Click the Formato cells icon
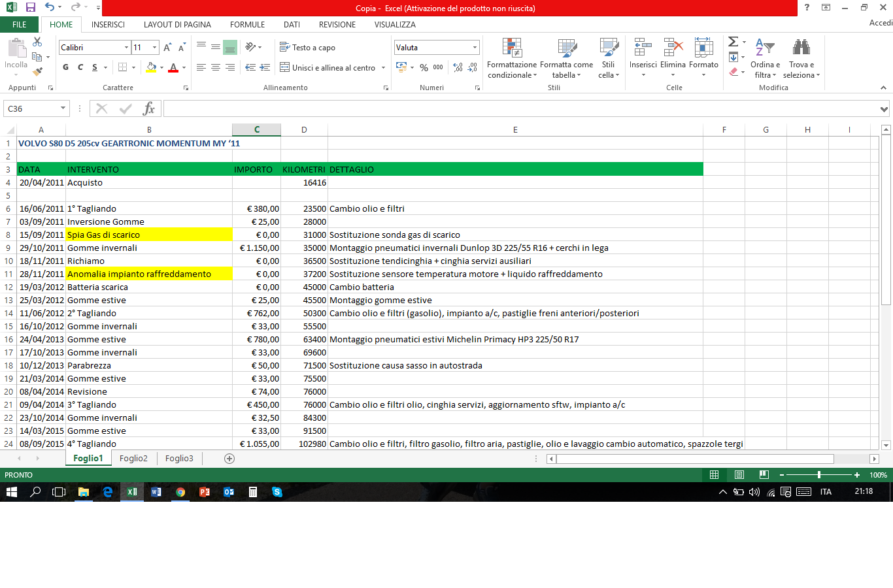This screenshot has width=893, height=588. [703, 48]
